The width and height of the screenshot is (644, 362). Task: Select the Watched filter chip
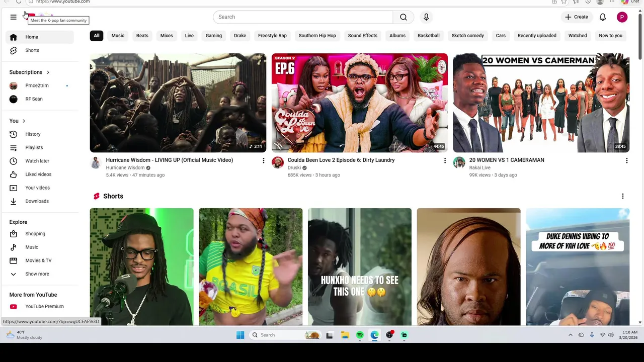[x=578, y=36]
